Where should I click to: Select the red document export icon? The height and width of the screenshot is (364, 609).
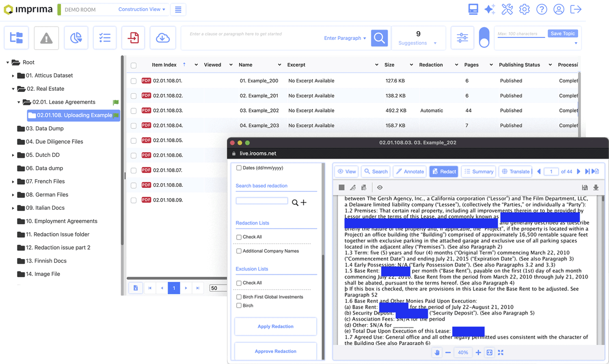tap(133, 37)
